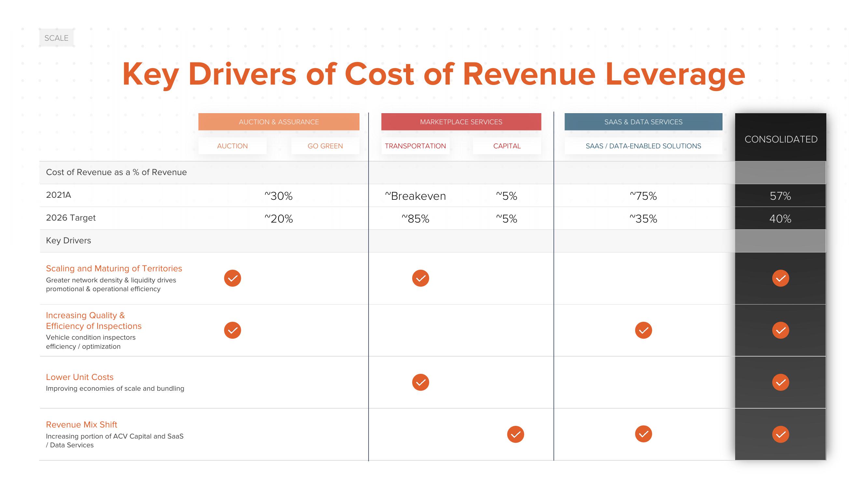Click the Revenue Mix Shift heading
The height and width of the screenshot is (488, 868).
tap(81, 425)
